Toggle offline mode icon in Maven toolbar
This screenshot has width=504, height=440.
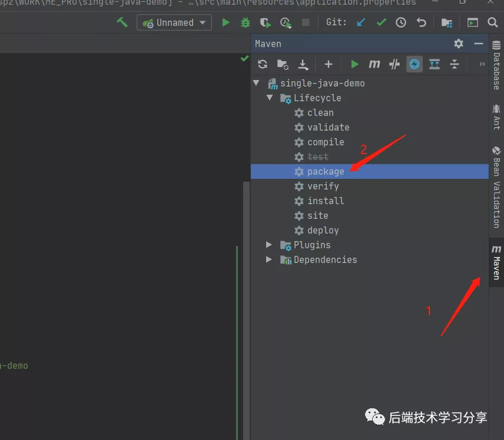(x=394, y=64)
